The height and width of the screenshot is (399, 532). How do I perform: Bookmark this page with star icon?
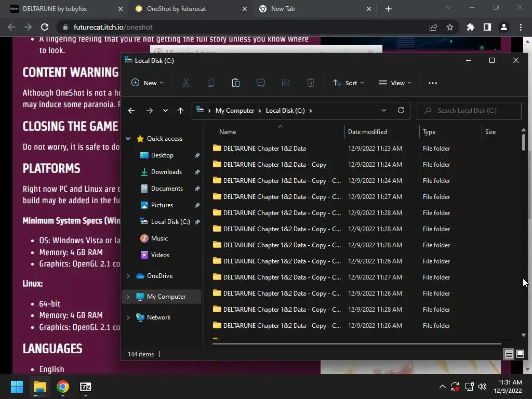450,27
